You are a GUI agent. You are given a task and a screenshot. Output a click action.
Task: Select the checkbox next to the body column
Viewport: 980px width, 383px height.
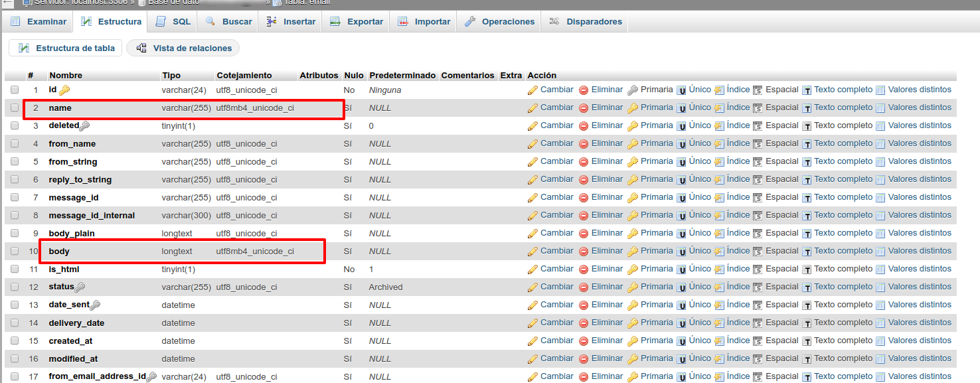pos(15,251)
